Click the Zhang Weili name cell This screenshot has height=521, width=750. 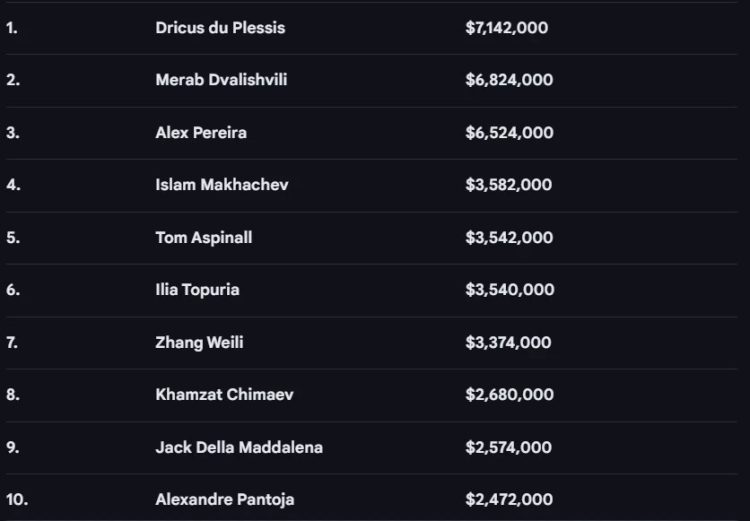[x=199, y=343]
